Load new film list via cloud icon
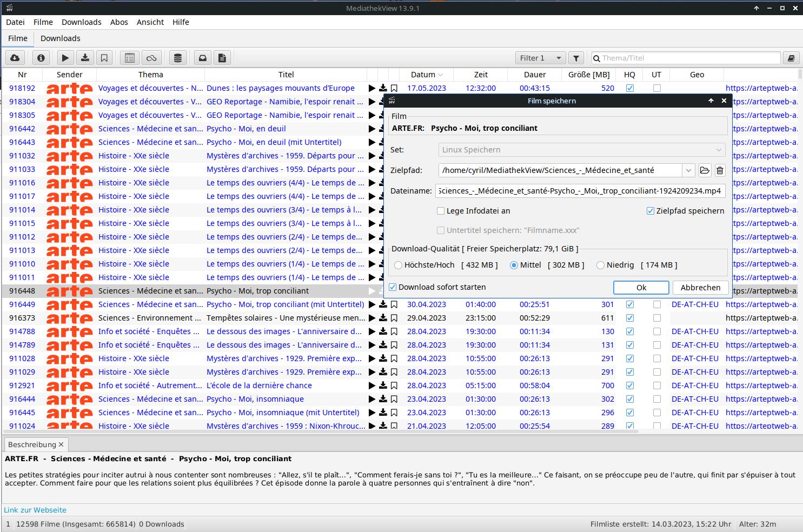 click(x=15, y=58)
